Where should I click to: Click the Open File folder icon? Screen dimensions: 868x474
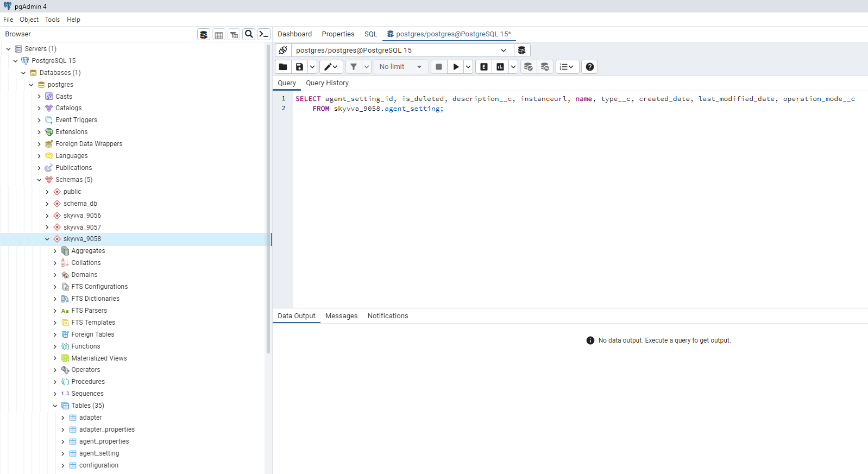point(283,67)
